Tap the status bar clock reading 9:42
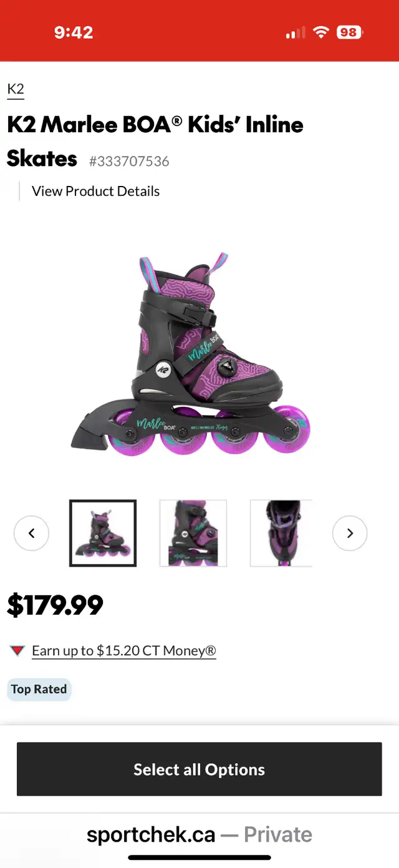399x868 pixels. [x=74, y=32]
